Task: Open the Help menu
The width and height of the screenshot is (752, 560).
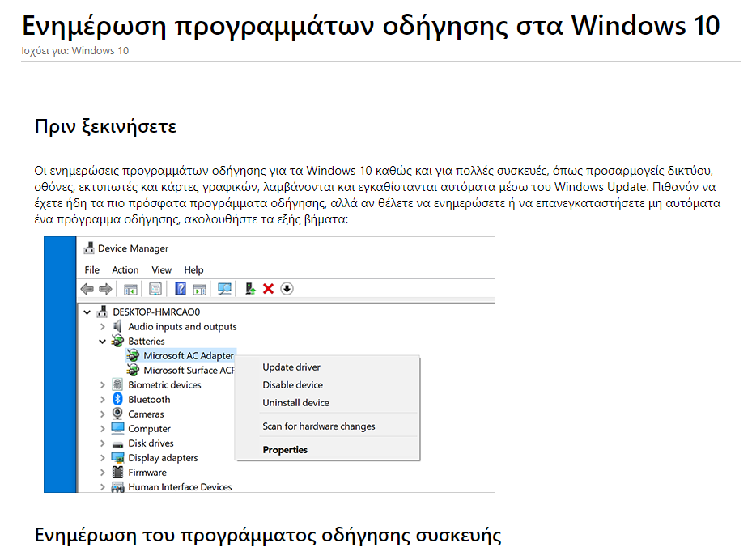Action: click(193, 270)
